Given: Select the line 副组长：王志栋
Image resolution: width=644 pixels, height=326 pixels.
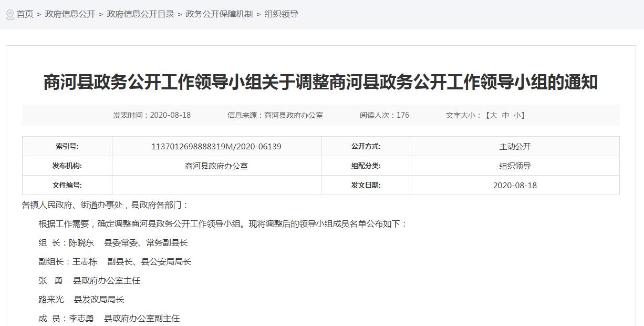Looking at the screenshot, I should 115,262.
